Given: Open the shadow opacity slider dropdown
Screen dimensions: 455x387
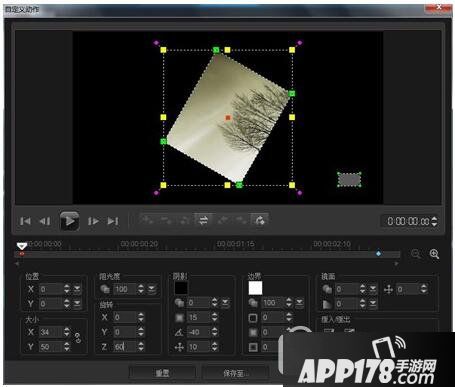Looking at the screenshot, I should (225, 303).
